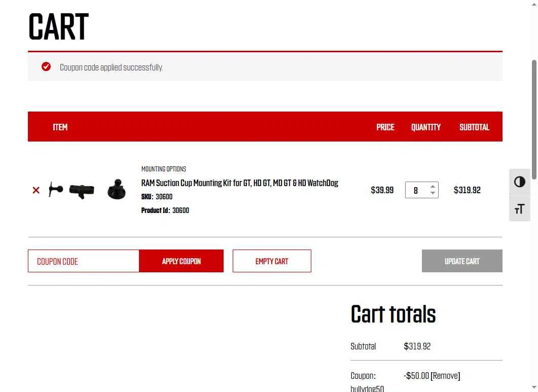Click the SKU: 30600 text

point(157,197)
